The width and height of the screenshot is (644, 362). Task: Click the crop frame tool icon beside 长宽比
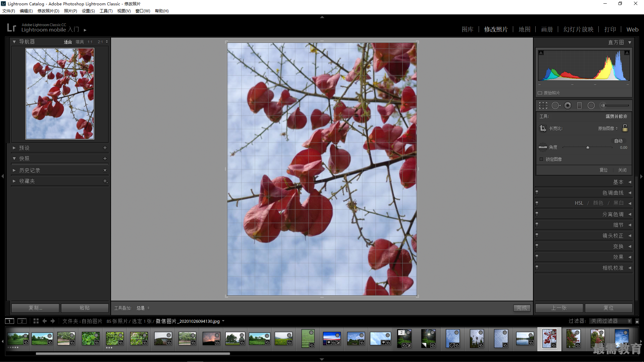pos(543,128)
